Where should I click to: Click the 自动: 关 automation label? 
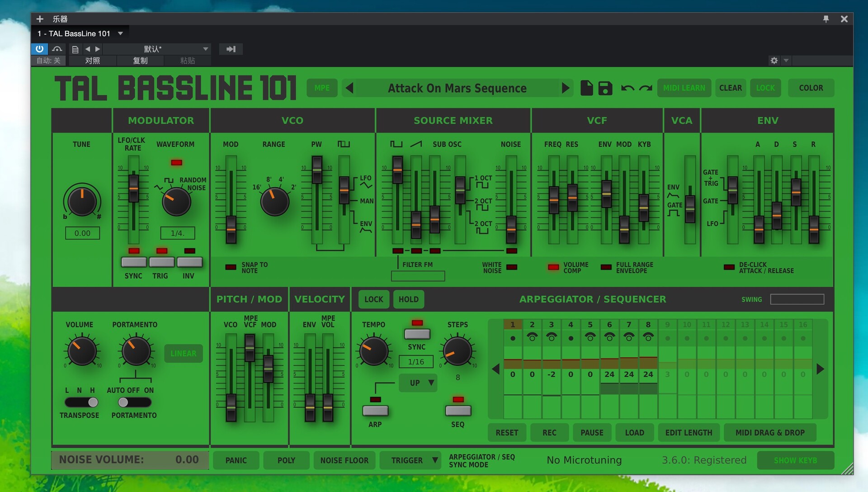tap(48, 61)
